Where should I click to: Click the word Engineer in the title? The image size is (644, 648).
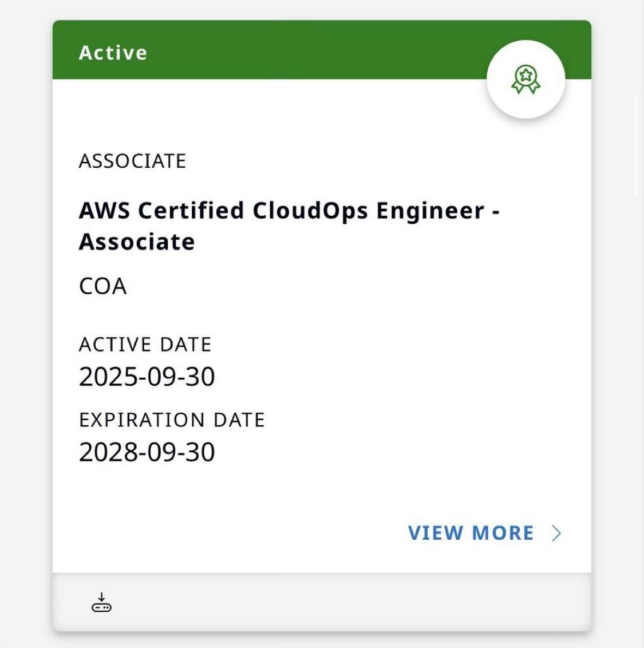coord(430,211)
